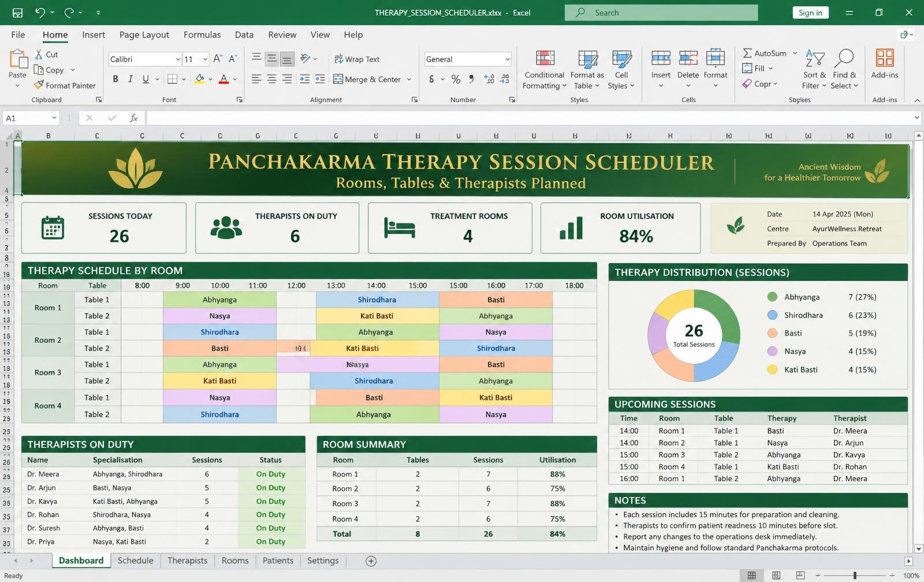Viewport: 924px width, 582px height.
Task: Open the Page Layout ribbon tab
Action: (x=144, y=35)
